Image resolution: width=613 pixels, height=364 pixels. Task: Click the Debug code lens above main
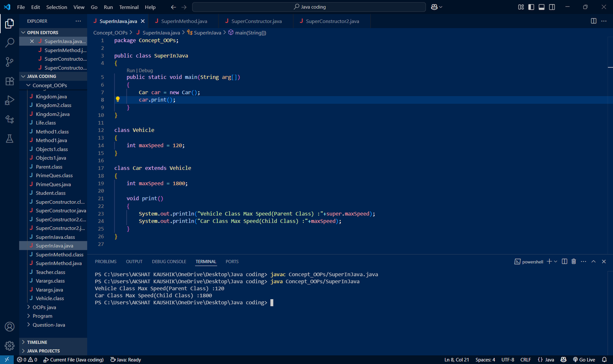[146, 70]
